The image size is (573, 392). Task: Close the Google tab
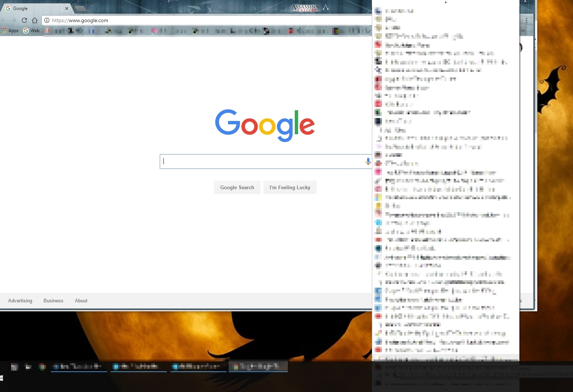tap(67, 8)
